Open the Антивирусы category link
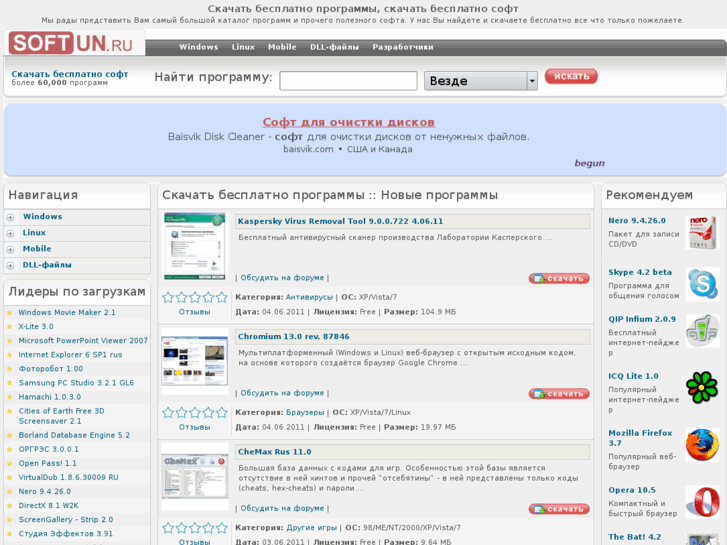 [309, 297]
